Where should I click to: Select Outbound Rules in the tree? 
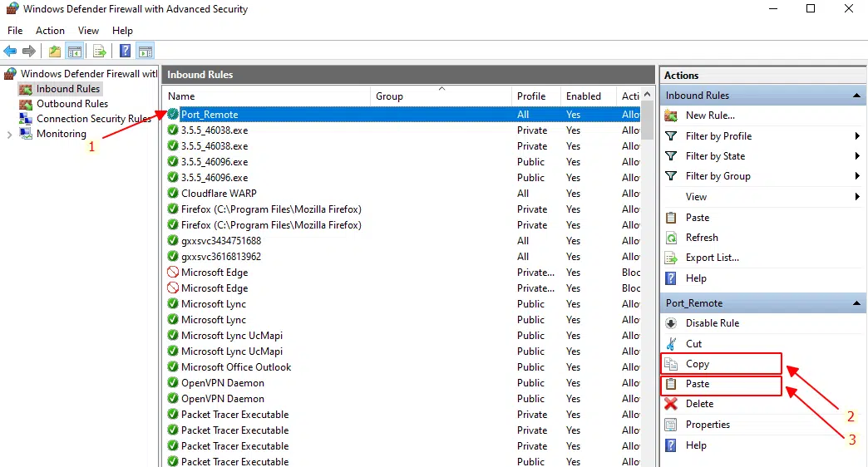[72, 104]
